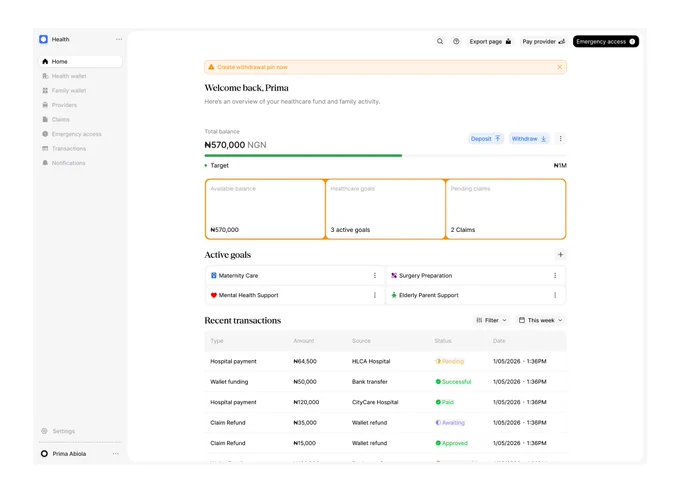
Task: Click the HLCA Hospital source cell
Action: pyautogui.click(x=371, y=362)
